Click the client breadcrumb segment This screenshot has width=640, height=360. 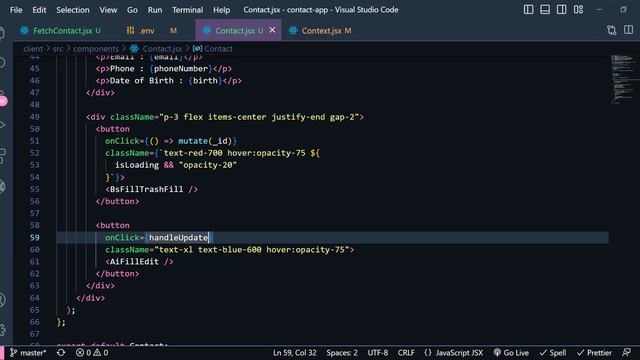(x=33, y=49)
